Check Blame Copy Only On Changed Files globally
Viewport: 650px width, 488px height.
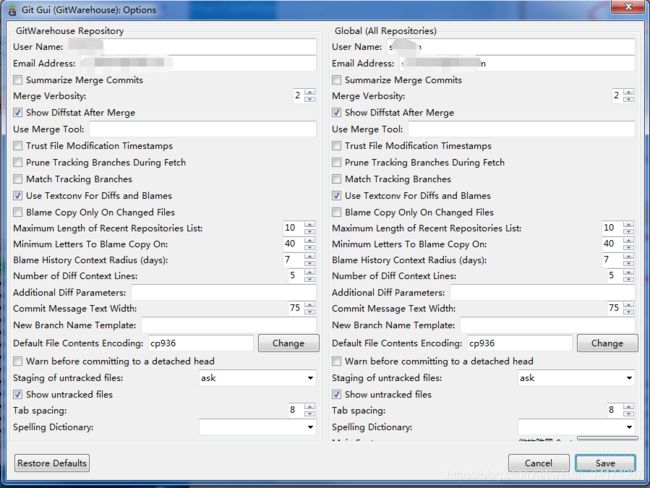tap(337, 212)
